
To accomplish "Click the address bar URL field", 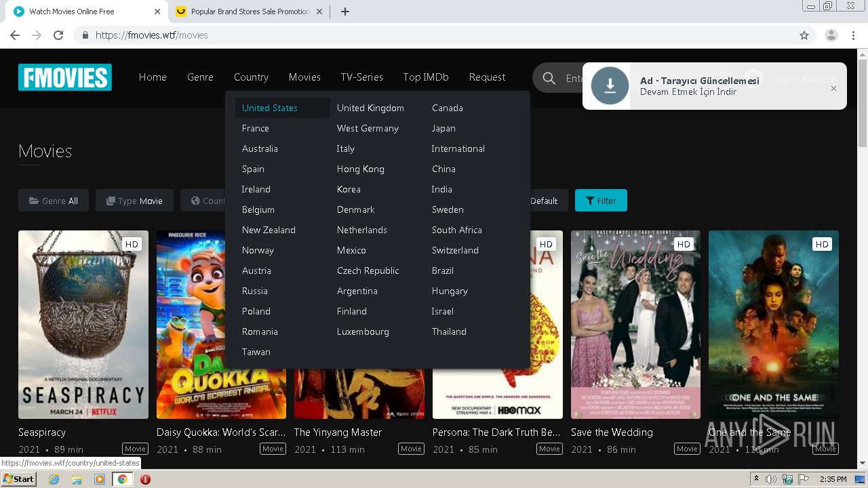I will pyautogui.click(x=434, y=35).
